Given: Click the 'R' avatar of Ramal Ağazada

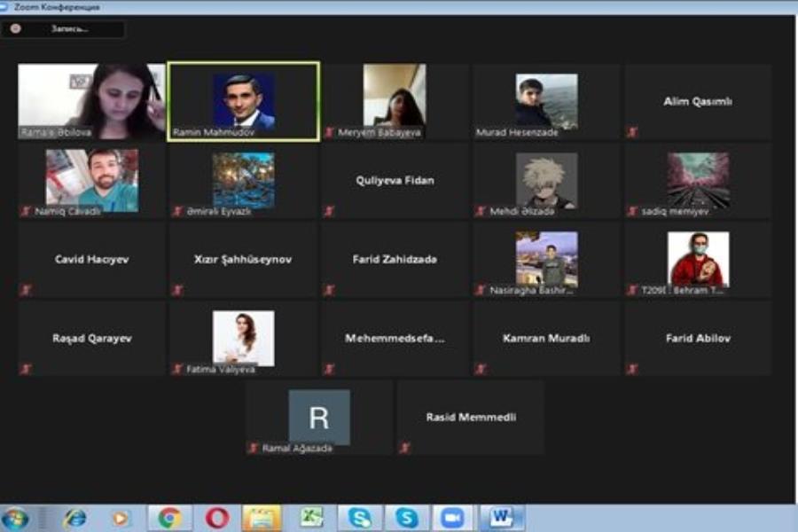Looking at the screenshot, I should 319,418.
